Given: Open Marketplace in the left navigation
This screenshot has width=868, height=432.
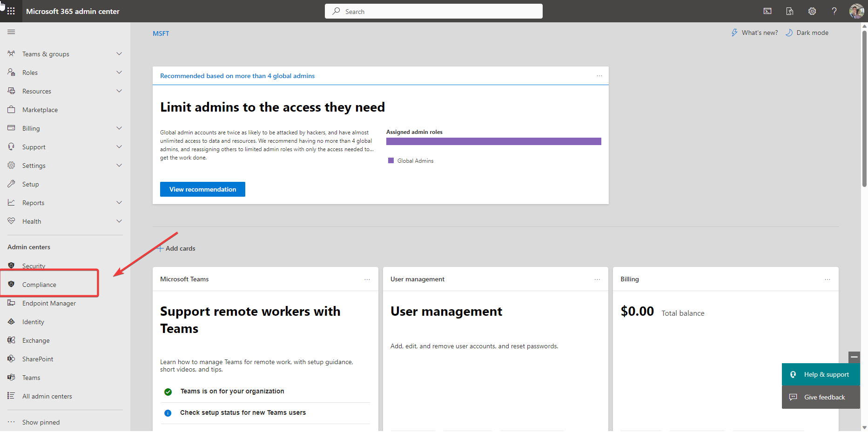Looking at the screenshot, I should [40, 110].
